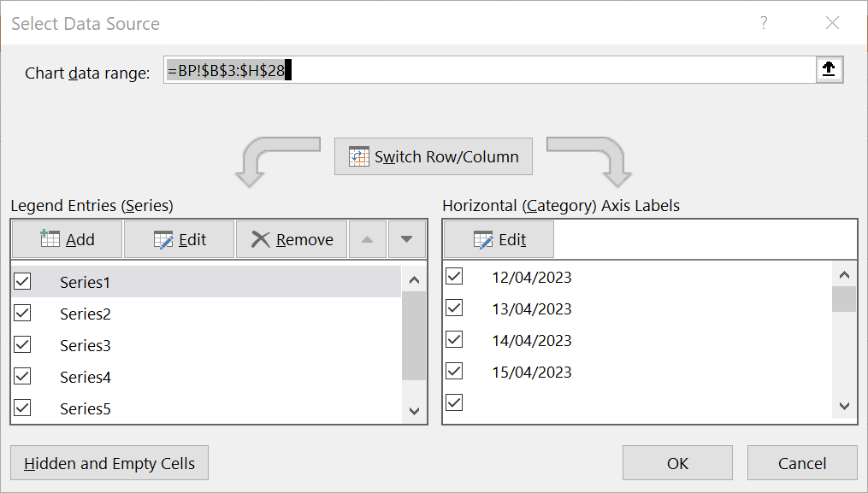Edit the selected legend series
Screen dimensions: 868x493
tap(180, 239)
